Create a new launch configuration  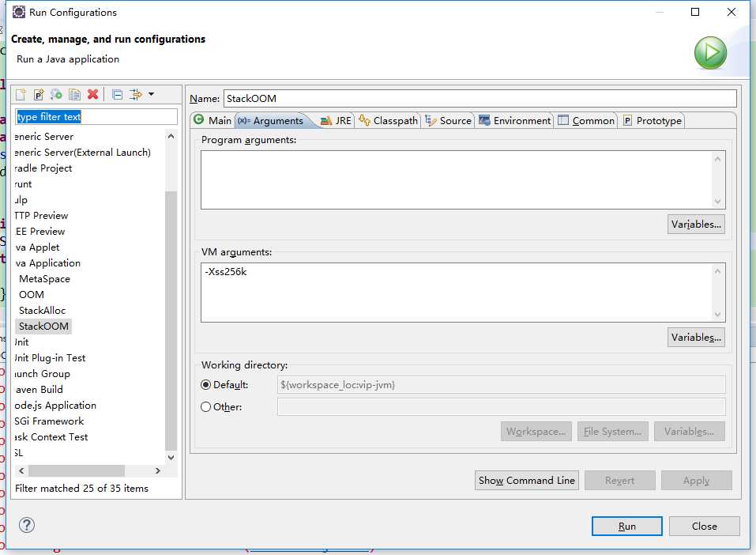pyautogui.click(x=21, y=94)
